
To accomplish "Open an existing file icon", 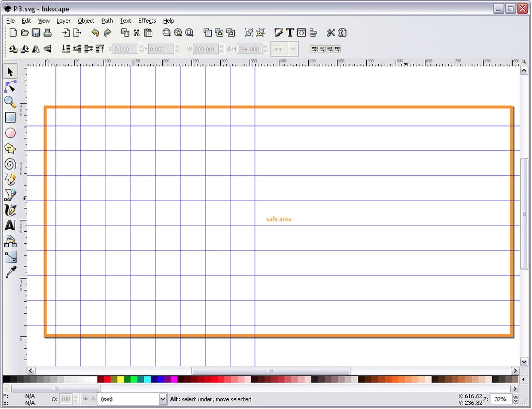I will click(24, 33).
